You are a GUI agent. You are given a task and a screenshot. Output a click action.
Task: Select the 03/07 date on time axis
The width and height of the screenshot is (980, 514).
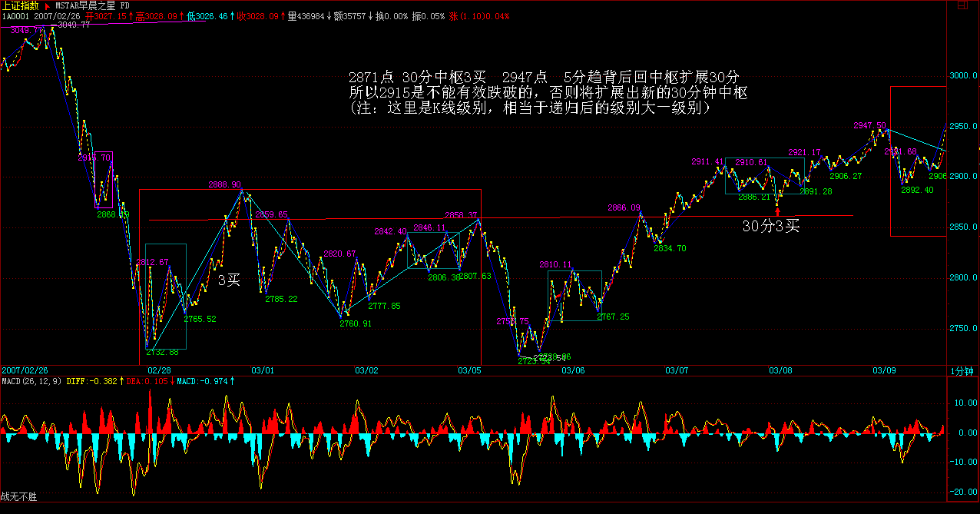(677, 370)
